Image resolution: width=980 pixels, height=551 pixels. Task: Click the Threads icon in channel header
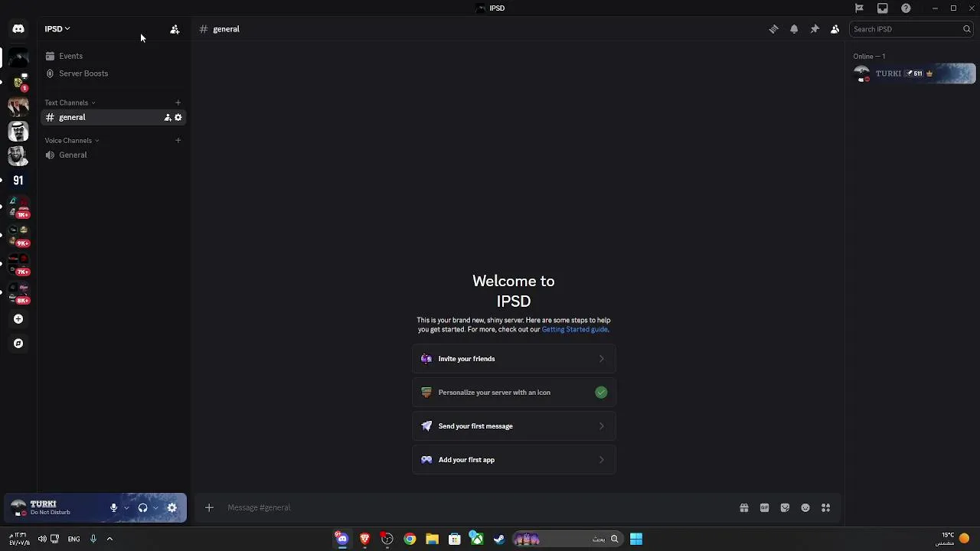click(773, 29)
